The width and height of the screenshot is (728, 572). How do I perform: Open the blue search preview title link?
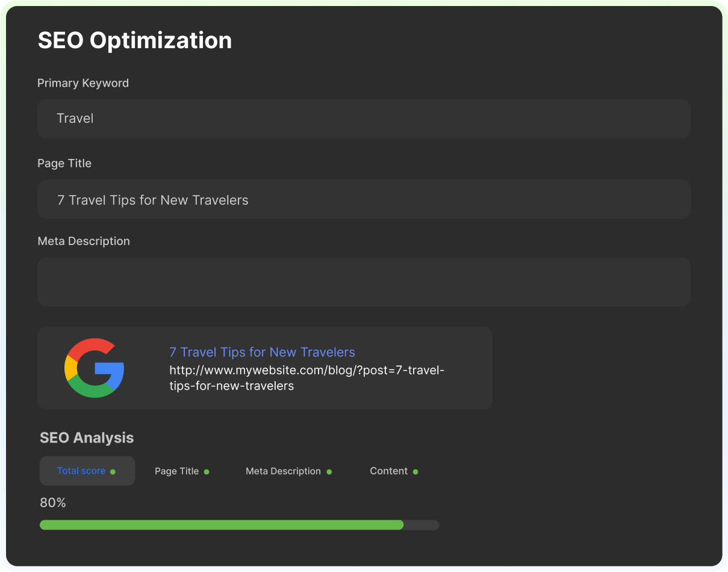pyautogui.click(x=262, y=352)
